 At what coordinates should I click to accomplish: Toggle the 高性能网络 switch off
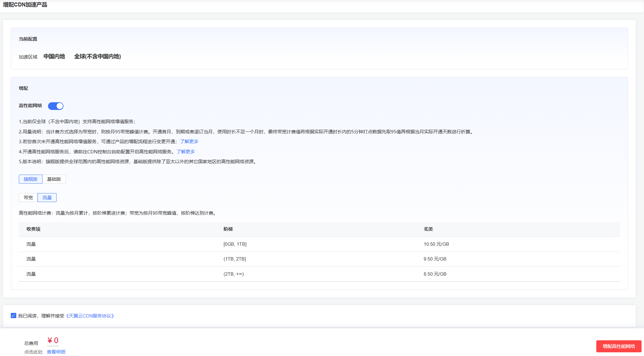point(56,106)
